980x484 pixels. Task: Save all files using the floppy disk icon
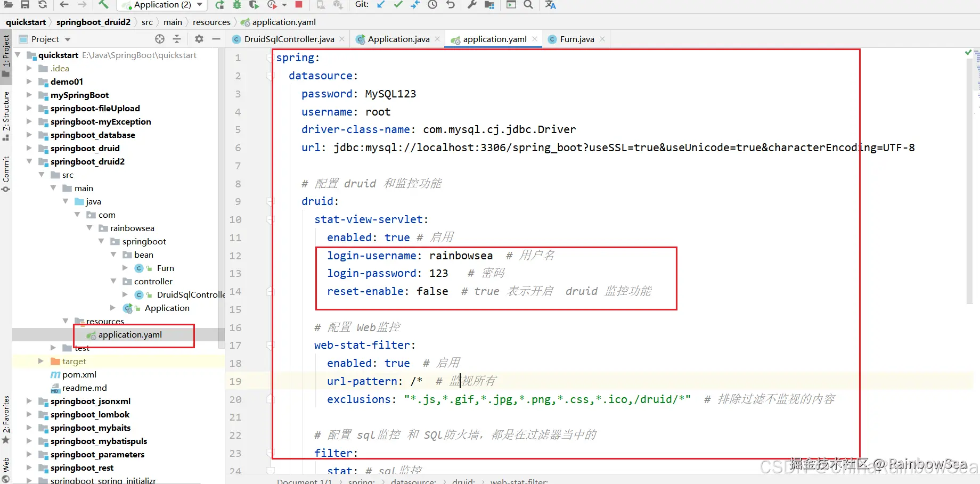(x=25, y=4)
